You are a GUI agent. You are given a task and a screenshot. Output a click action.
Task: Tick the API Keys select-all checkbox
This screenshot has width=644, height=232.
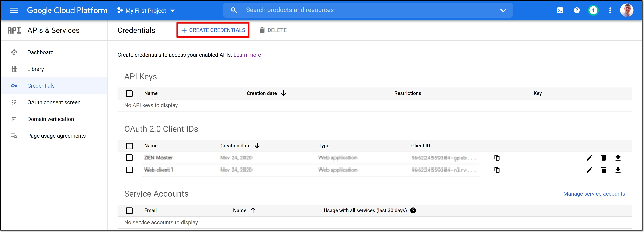point(129,93)
